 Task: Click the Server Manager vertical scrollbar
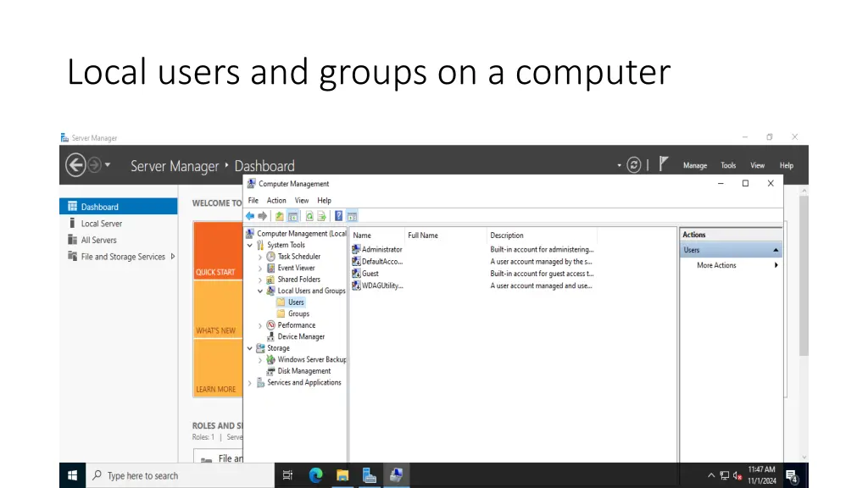pyautogui.click(x=804, y=277)
